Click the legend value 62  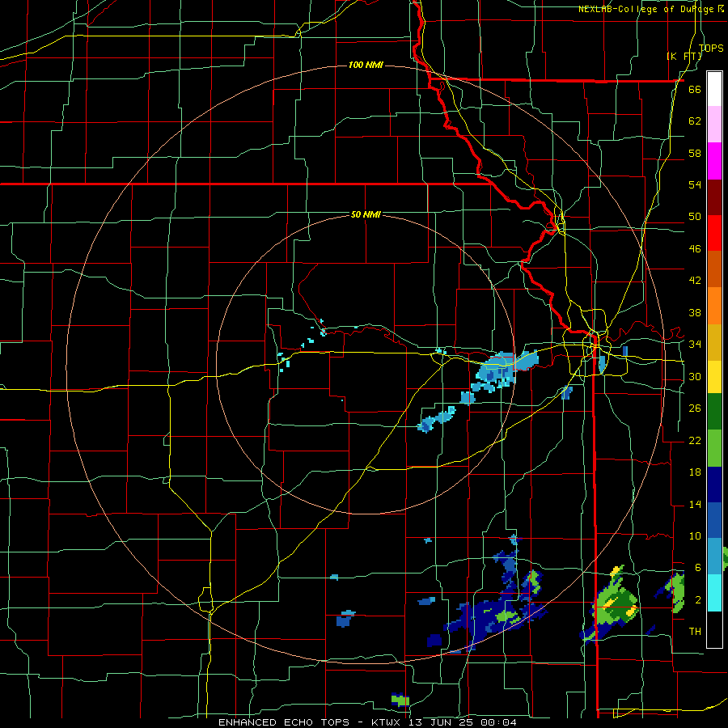click(x=695, y=121)
